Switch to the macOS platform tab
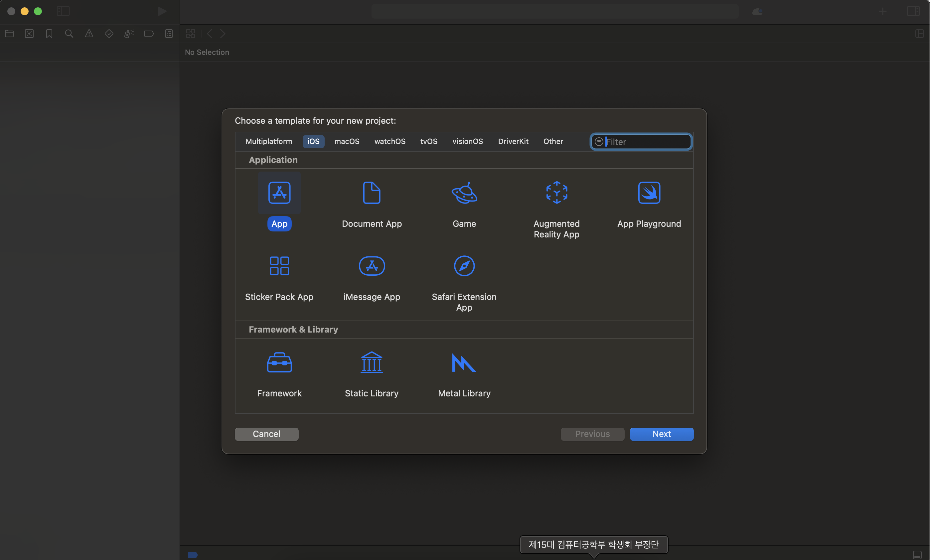930x560 pixels. (347, 142)
